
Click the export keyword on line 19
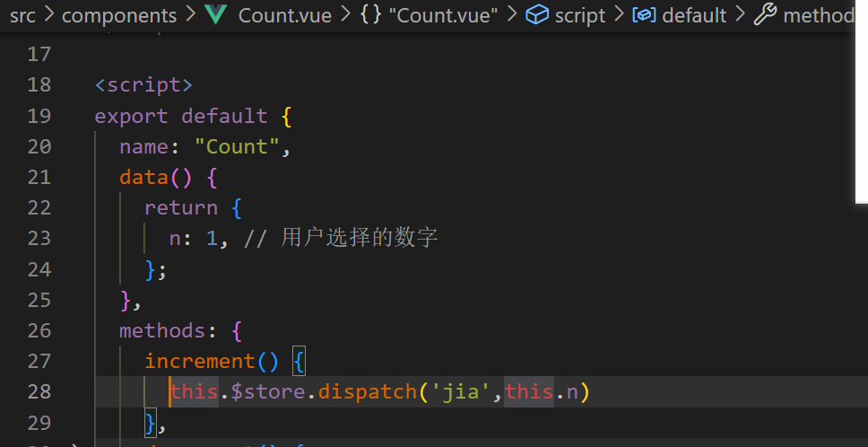coord(131,116)
